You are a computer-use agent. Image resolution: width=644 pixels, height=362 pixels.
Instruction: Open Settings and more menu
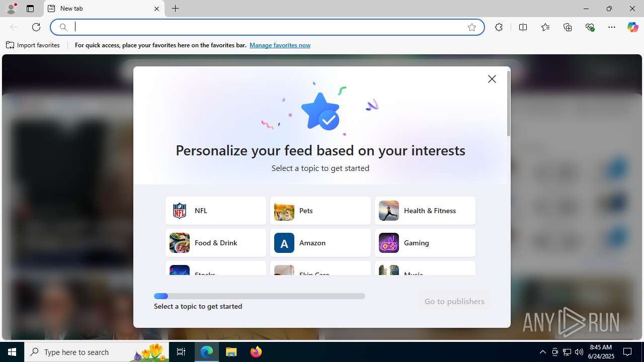612,27
